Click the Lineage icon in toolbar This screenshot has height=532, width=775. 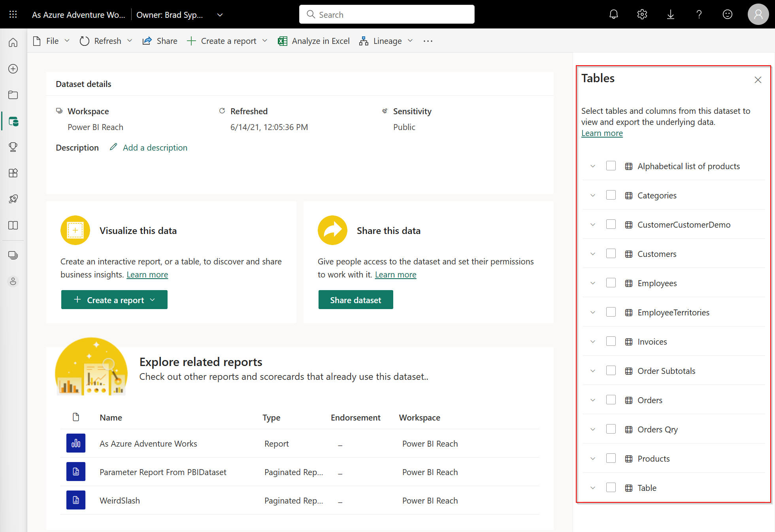click(x=363, y=41)
